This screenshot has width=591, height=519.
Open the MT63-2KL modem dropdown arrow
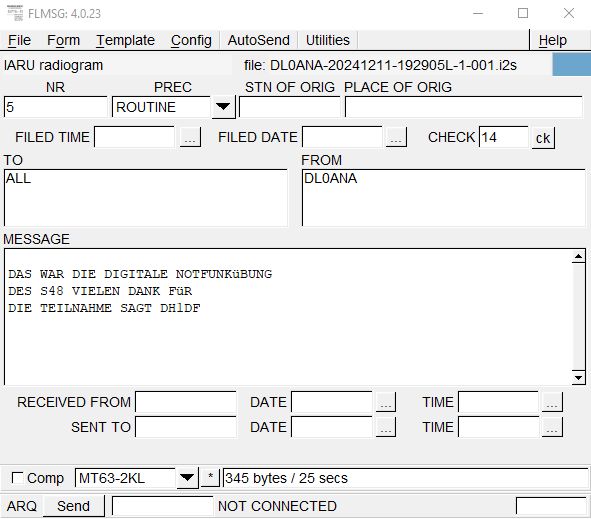[187, 478]
